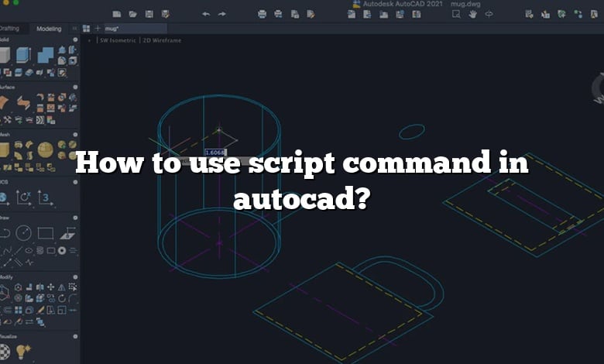
Task: Click the Zoom Window magnifier icon
Action: 456,14
